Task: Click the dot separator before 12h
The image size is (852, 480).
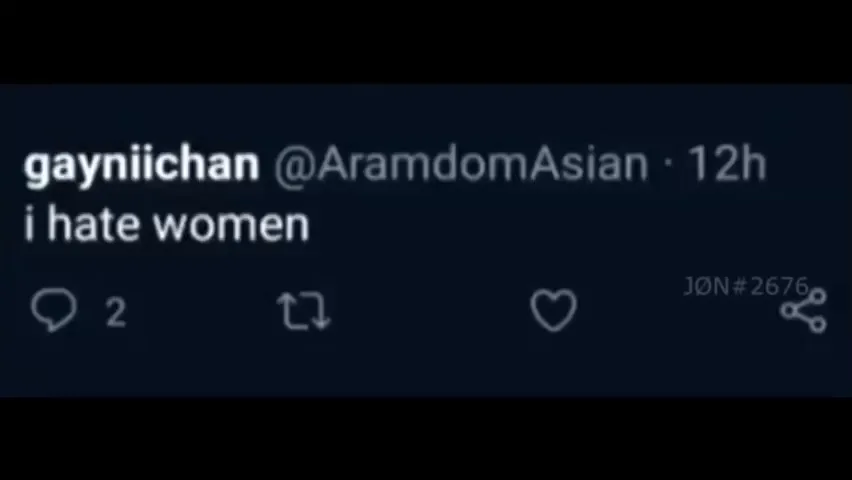Action: click(x=668, y=165)
